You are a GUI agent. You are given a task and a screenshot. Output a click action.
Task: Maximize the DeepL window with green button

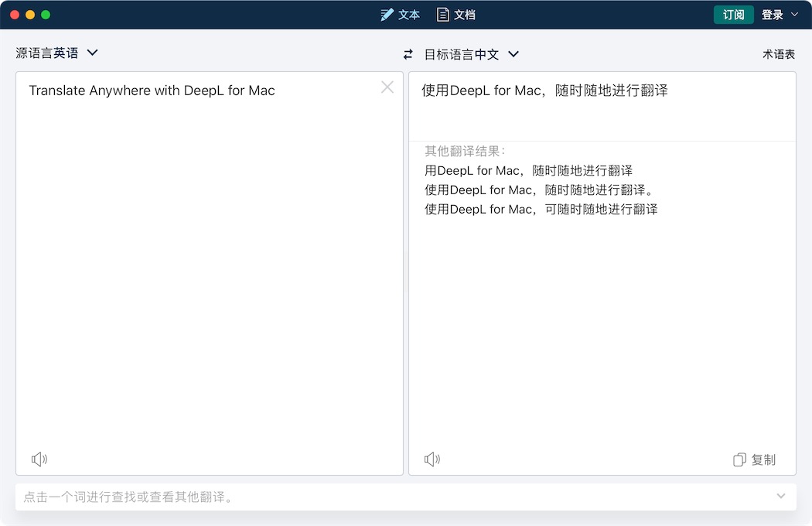click(x=46, y=15)
